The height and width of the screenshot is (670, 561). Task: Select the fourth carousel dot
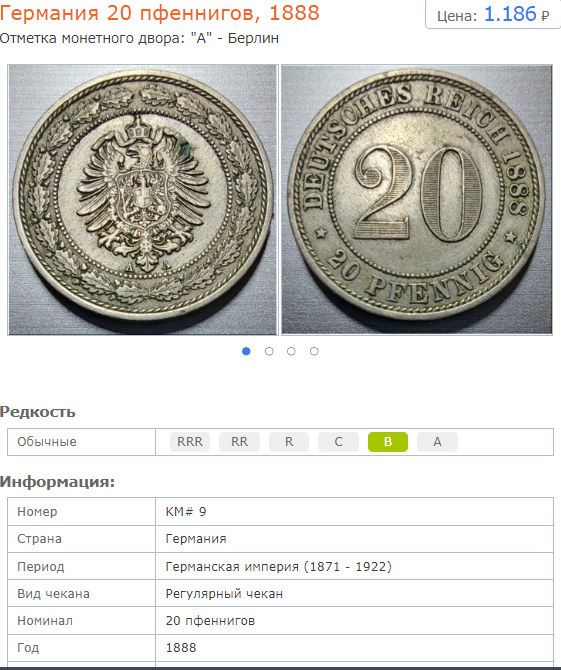[314, 351]
